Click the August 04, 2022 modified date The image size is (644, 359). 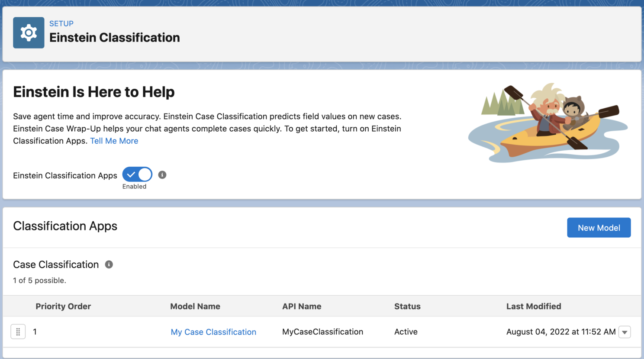click(x=560, y=332)
